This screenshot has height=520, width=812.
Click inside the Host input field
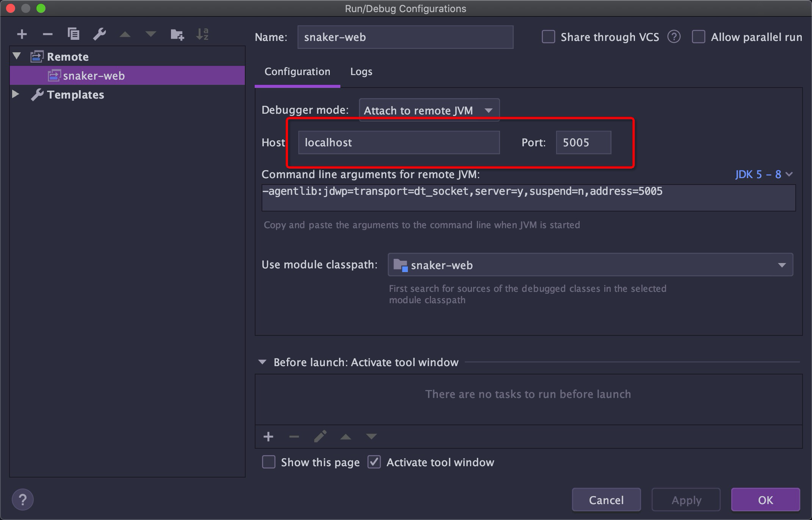(398, 143)
